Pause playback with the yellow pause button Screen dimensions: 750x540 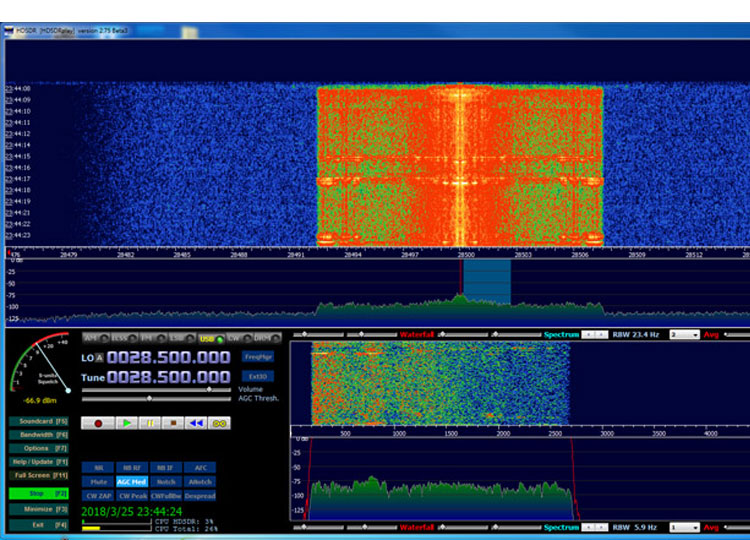pos(150,423)
